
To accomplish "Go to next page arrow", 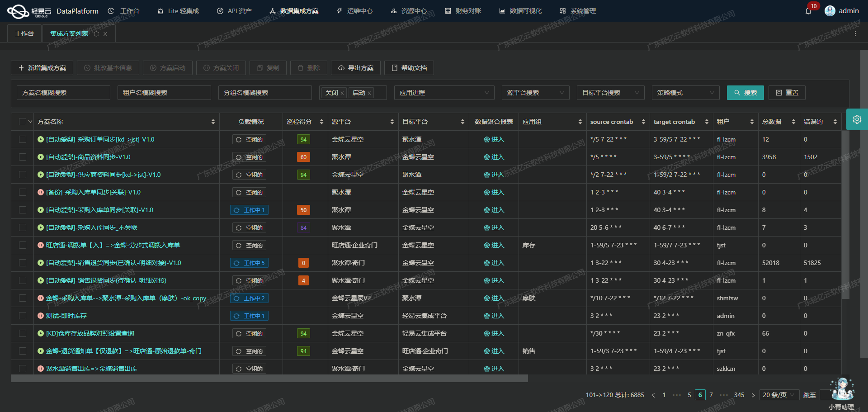I will (x=753, y=395).
